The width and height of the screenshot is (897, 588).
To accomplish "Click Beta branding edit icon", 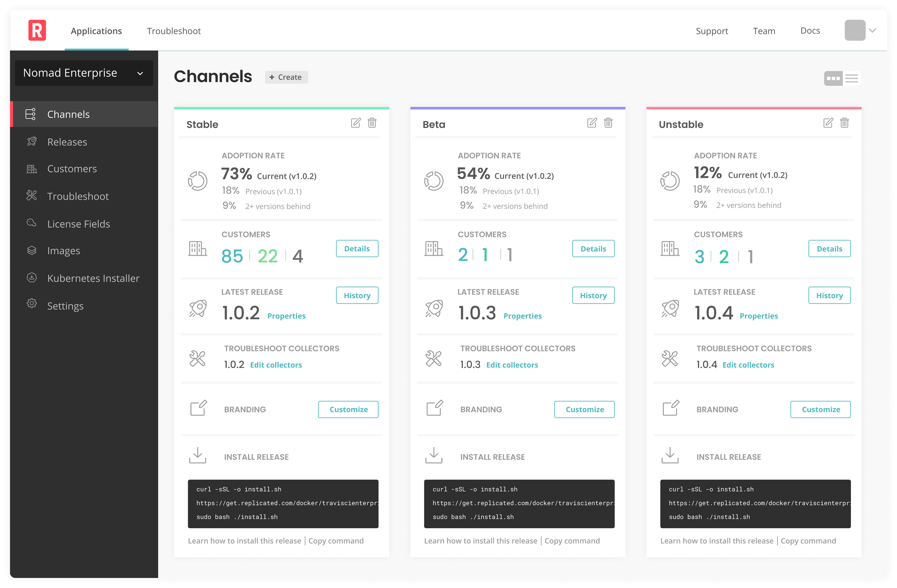I will (435, 408).
